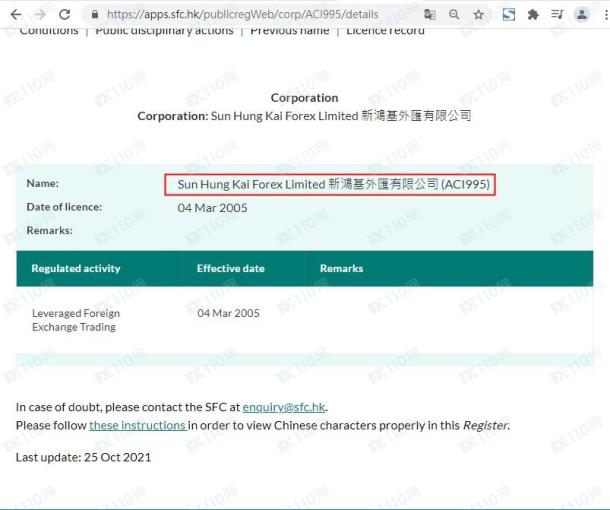Click the effective date 04 Mar 2005 cell
Image resolution: width=610 pixels, height=510 pixels.
(x=228, y=313)
